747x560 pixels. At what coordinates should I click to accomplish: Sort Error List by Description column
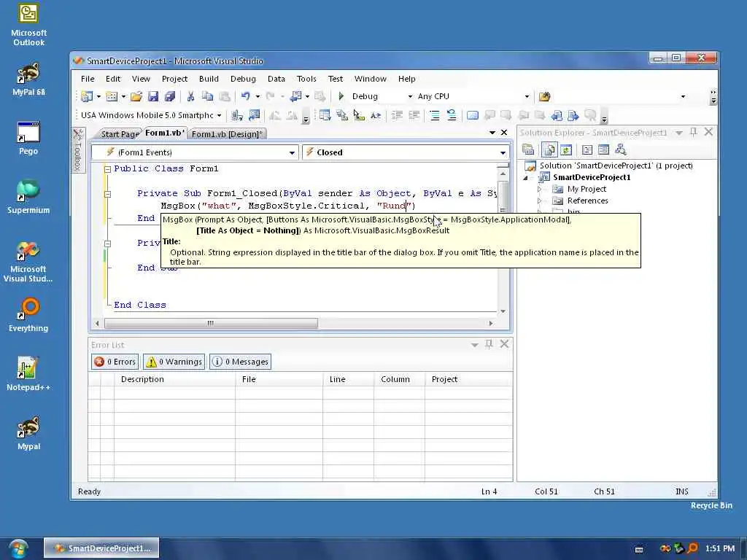pyautogui.click(x=174, y=379)
